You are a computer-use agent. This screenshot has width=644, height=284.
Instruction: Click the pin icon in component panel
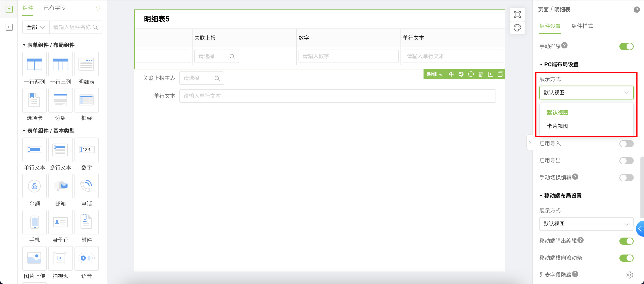pyautogui.click(x=98, y=8)
